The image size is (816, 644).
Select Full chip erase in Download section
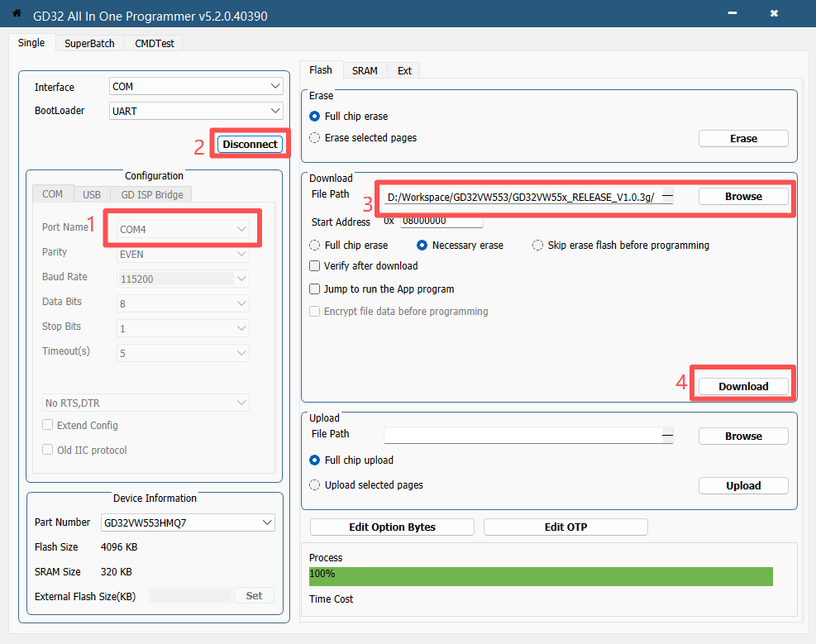pos(349,245)
